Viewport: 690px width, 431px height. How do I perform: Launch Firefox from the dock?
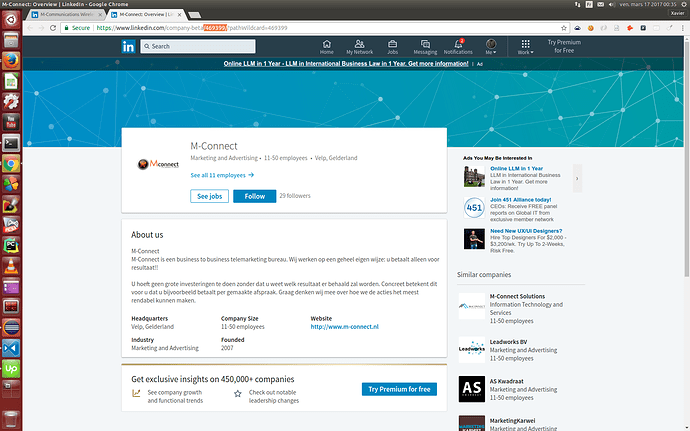[11, 61]
